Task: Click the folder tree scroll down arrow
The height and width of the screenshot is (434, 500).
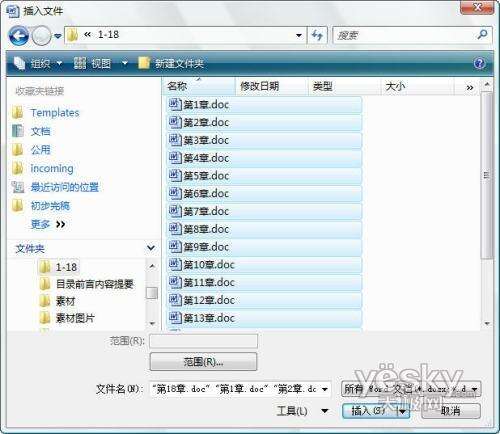Action: (152, 323)
